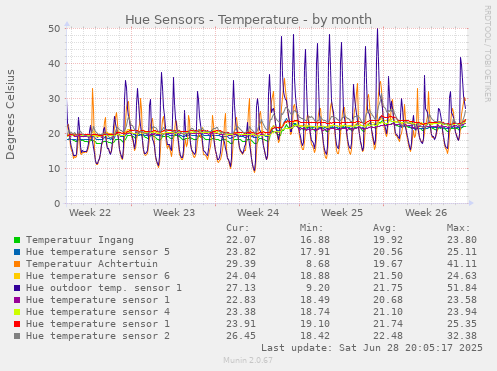Click the chart title 'Hue Sensors - Temperature - by month'
Image resolution: width=497 pixels, height=371 pixels.
coord(248,20)
